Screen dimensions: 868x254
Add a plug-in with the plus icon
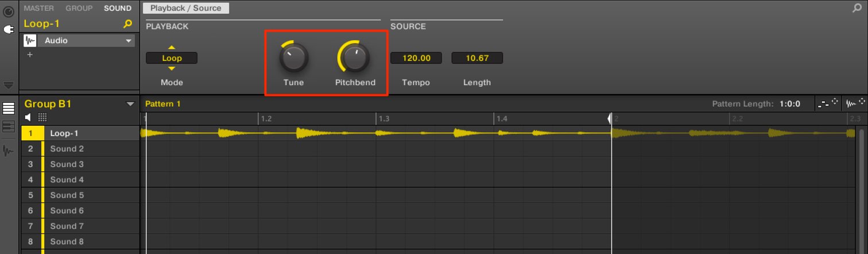(30, 55)
